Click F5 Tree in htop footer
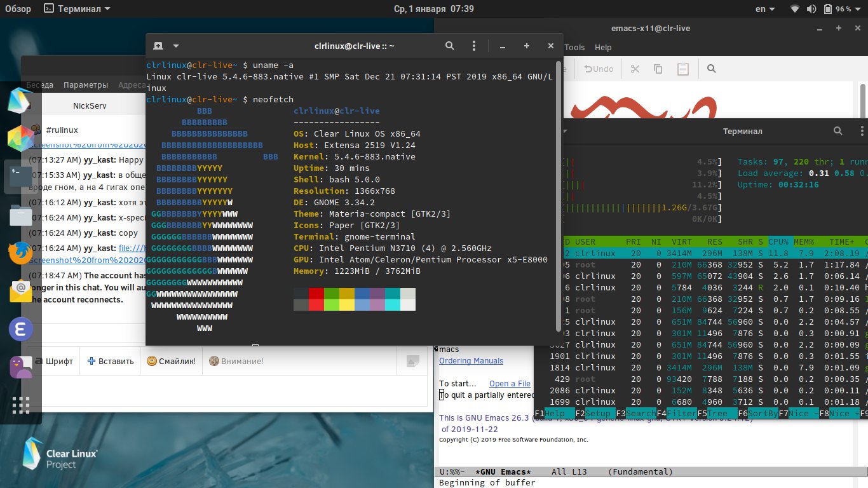The image size is (868, 488). [x=717, y=413]
